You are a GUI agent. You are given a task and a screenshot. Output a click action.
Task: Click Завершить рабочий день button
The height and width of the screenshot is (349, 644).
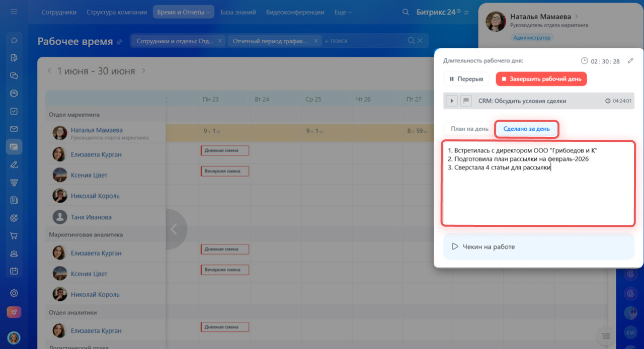pos(541,79)
